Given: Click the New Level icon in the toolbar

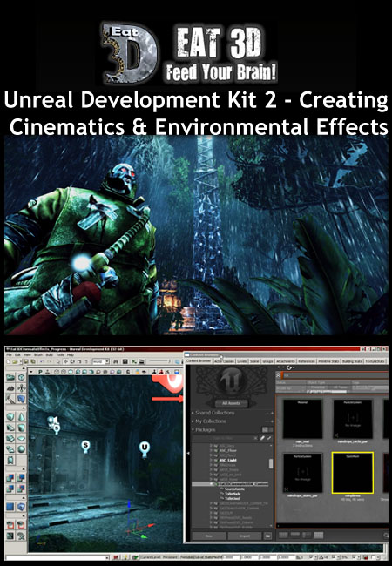Looking at the screenshot, I should (9, 361).
